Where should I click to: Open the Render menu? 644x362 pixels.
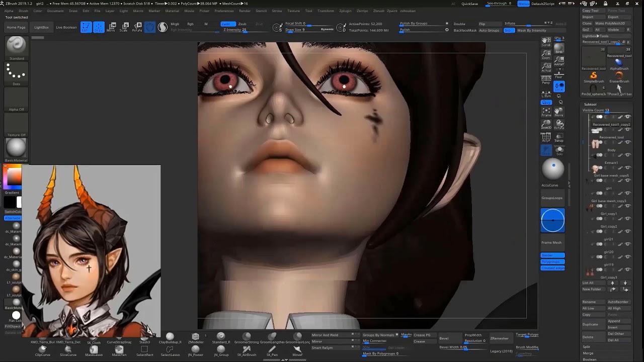coord(245,11)
